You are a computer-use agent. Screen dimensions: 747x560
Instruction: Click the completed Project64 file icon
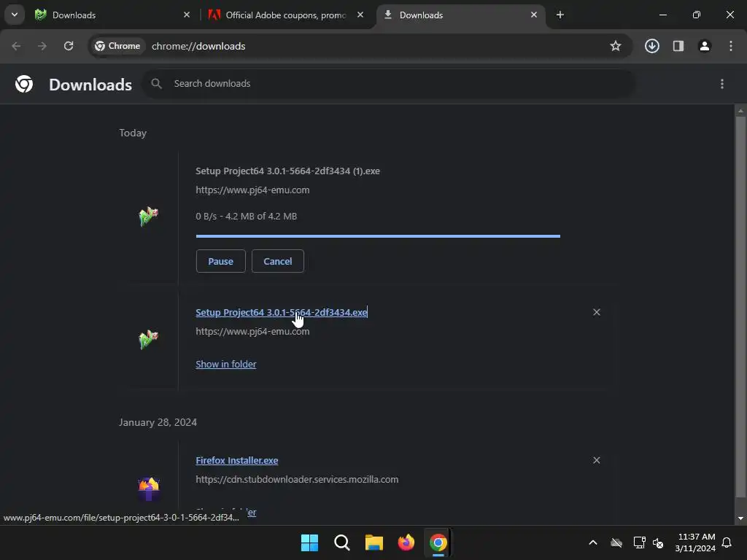coord(148,340)
